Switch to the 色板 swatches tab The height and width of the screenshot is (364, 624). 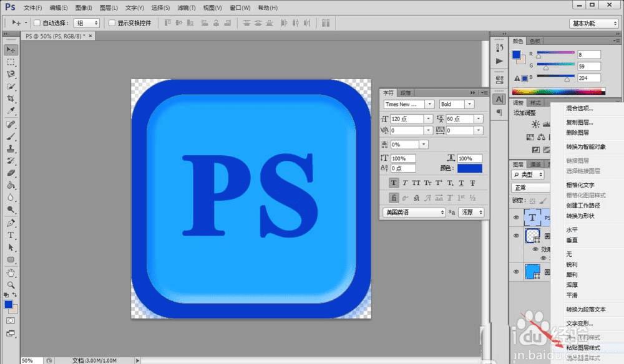pyautogui.click(x=535, y=41)
